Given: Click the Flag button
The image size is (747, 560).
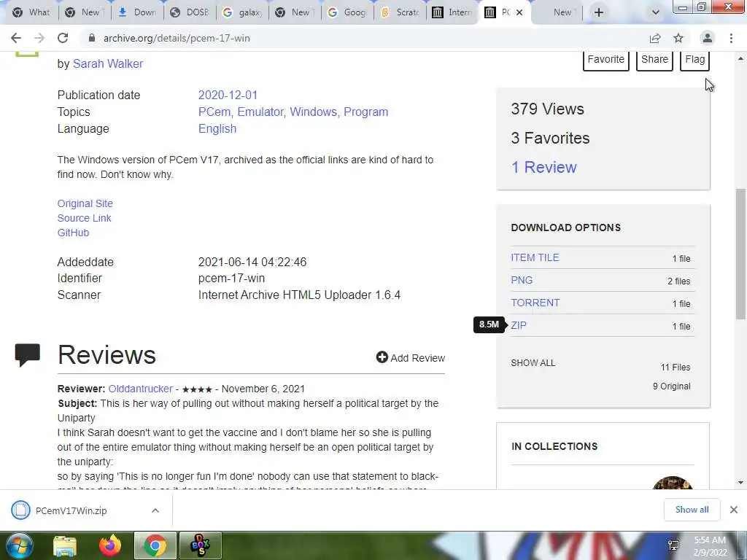Looking at the screenshot, I should click(694, 60).
